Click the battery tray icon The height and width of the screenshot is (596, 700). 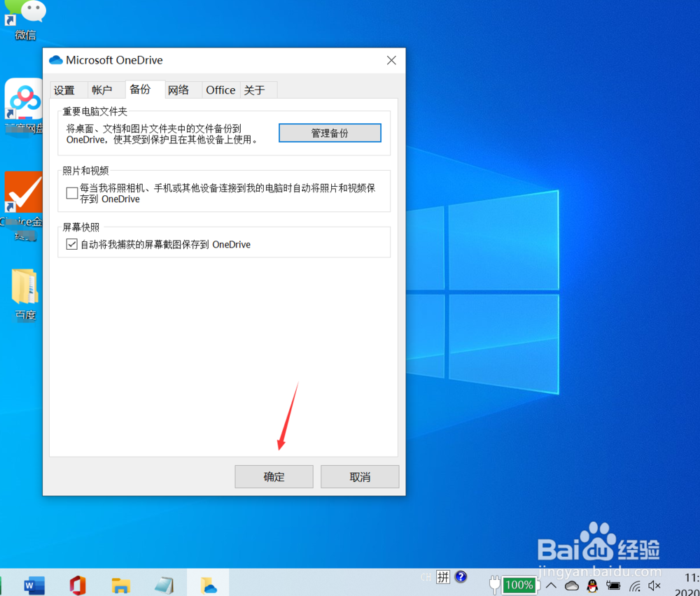tap(613, 586)
